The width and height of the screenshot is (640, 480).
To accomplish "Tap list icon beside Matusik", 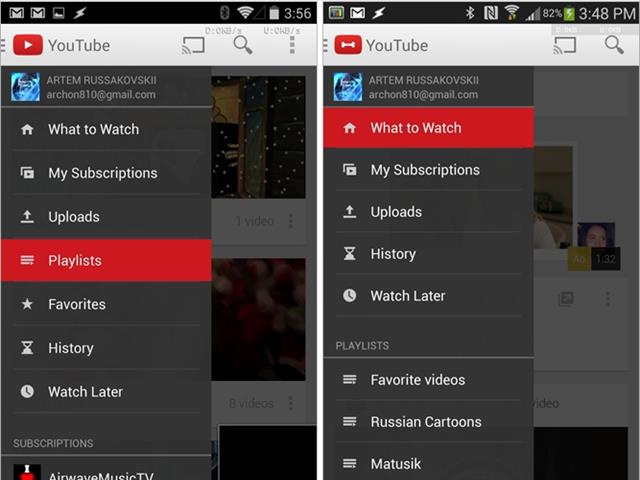I will [x=349, y=464].
